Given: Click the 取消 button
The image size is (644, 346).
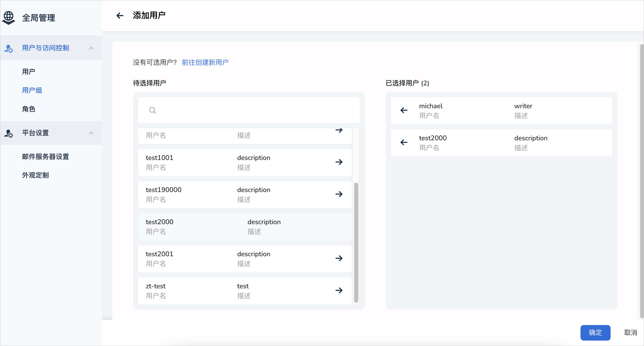Looking at the screenshot, I should pos(631,333).
